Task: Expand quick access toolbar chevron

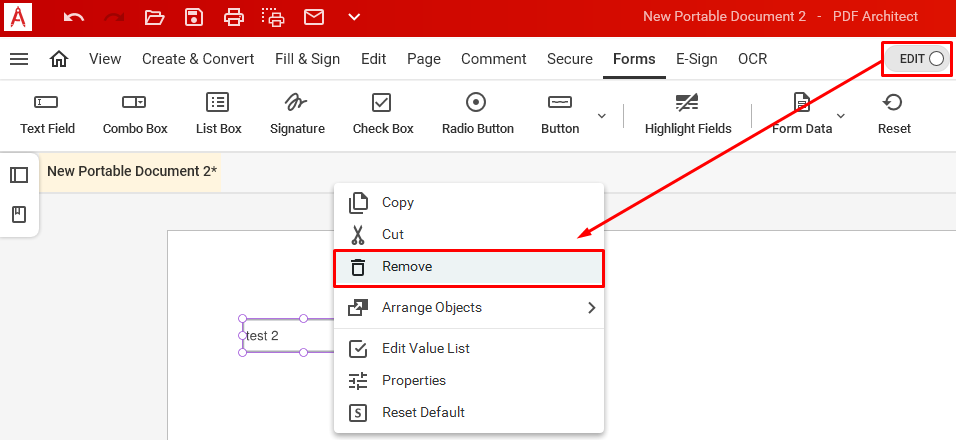Action: pos(354,17)
